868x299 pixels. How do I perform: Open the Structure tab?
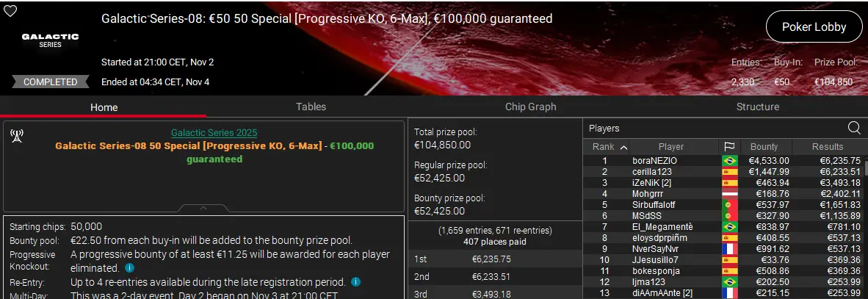coord(757,107)
